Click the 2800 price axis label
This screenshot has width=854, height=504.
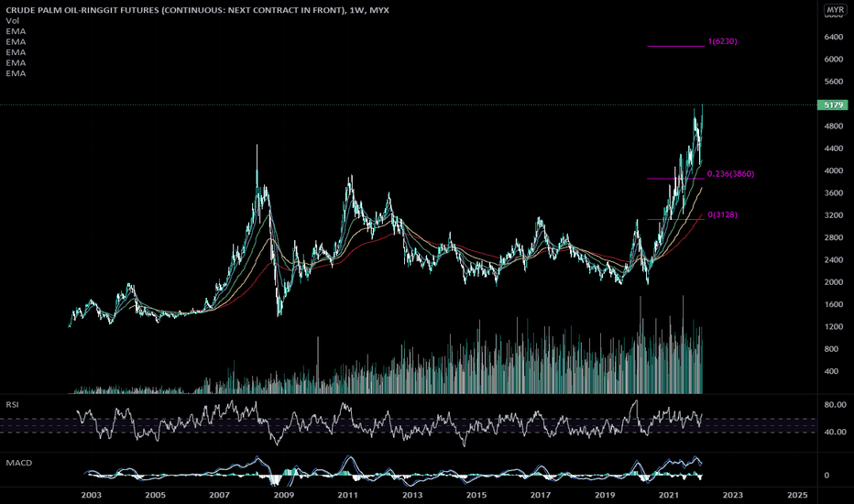click(833, 238)
